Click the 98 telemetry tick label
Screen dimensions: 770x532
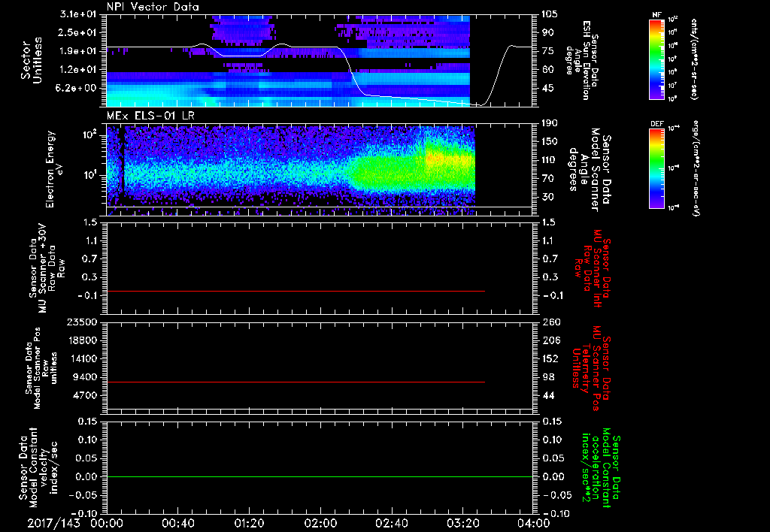[548, 377]
